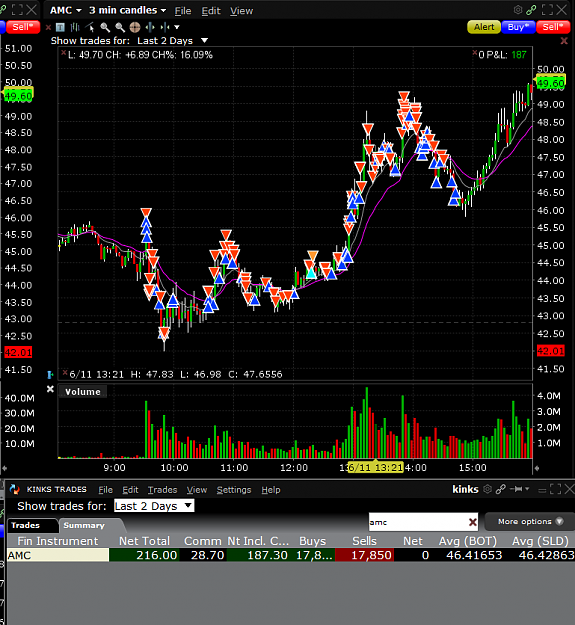Click the 6/11 13:21 time axis marker

pyautogui.click(x=376, y=468)
